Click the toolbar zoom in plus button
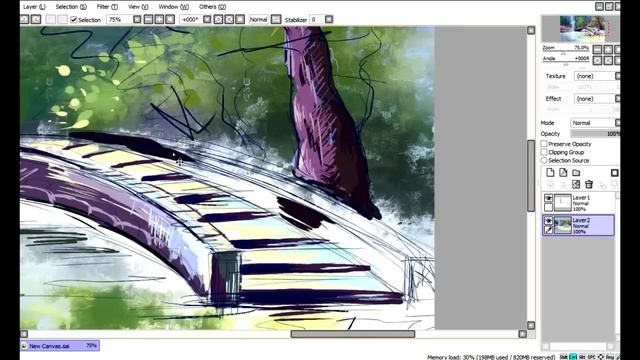This screenshot has height=360, width=640. (159, 19)
